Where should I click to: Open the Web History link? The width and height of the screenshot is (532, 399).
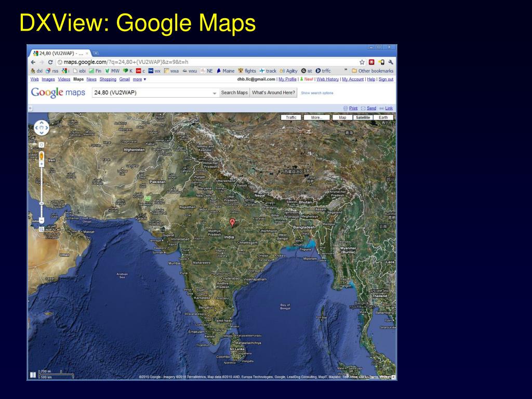pos(327,79)
